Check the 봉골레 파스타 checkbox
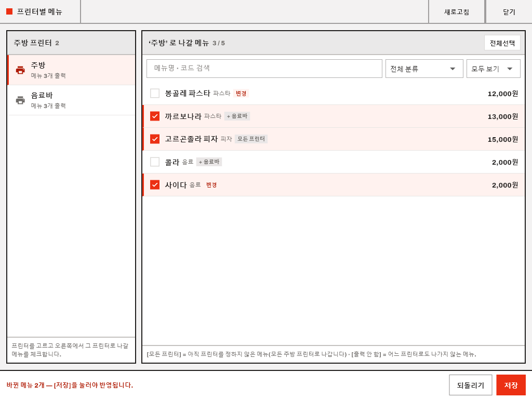 coord(155,94)
